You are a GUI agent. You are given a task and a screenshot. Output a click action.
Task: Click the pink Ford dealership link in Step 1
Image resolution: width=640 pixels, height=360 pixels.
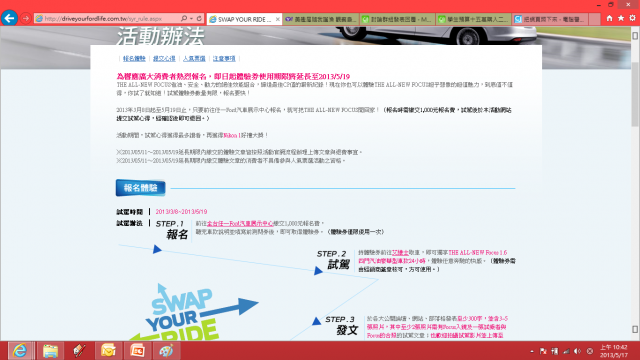(x=240, y=223)
